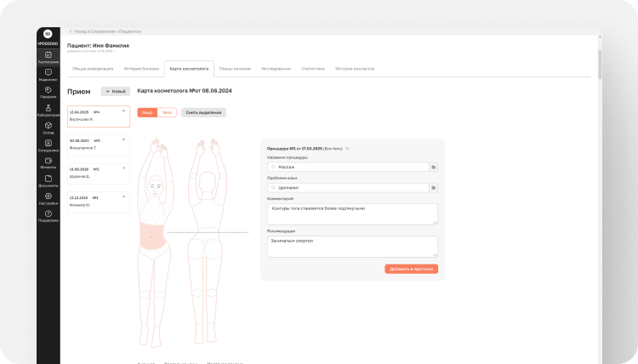Screen dimensions: 638x364
Task: Click the page vertical scrollbar
Action: (600, 65)
